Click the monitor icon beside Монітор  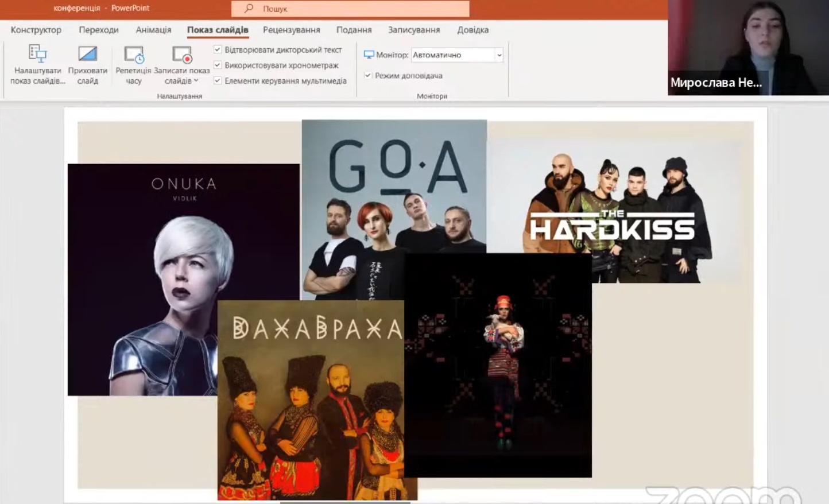[369, 55]
